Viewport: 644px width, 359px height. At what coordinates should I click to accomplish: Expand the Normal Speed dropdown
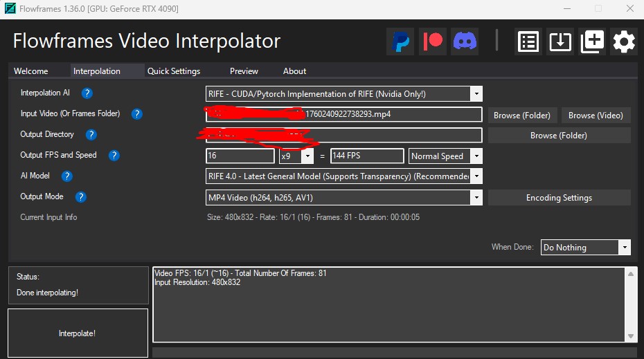tap(476, 156)
